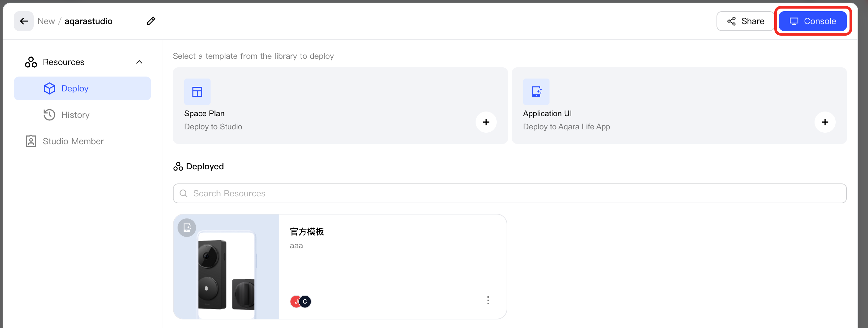Click the Resources icon in sidebar
This screenshot has height=328, width=868.
coord(31,62)
